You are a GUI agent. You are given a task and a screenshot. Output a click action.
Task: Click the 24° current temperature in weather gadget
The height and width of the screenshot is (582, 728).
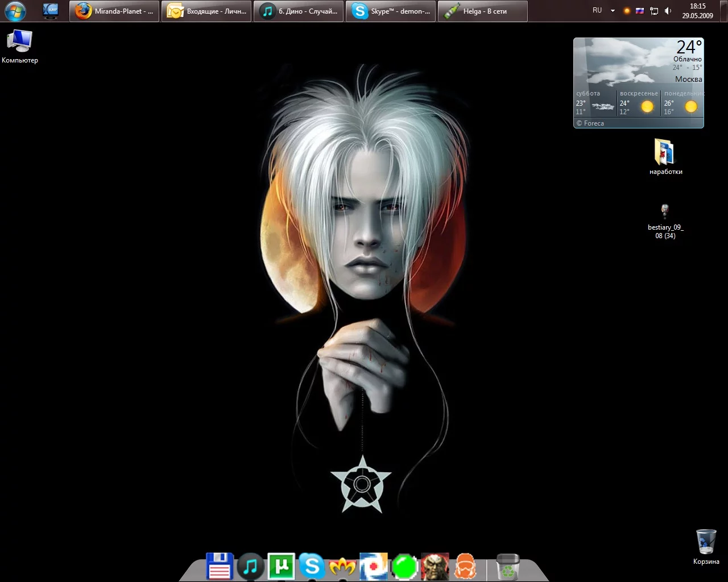point(689,47)
